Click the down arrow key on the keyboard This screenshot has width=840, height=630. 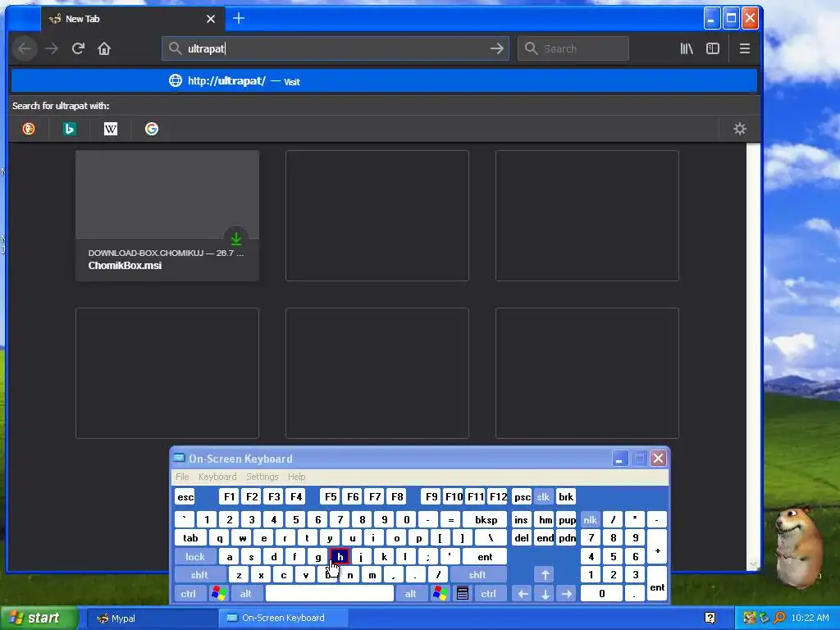coord(545,594)
